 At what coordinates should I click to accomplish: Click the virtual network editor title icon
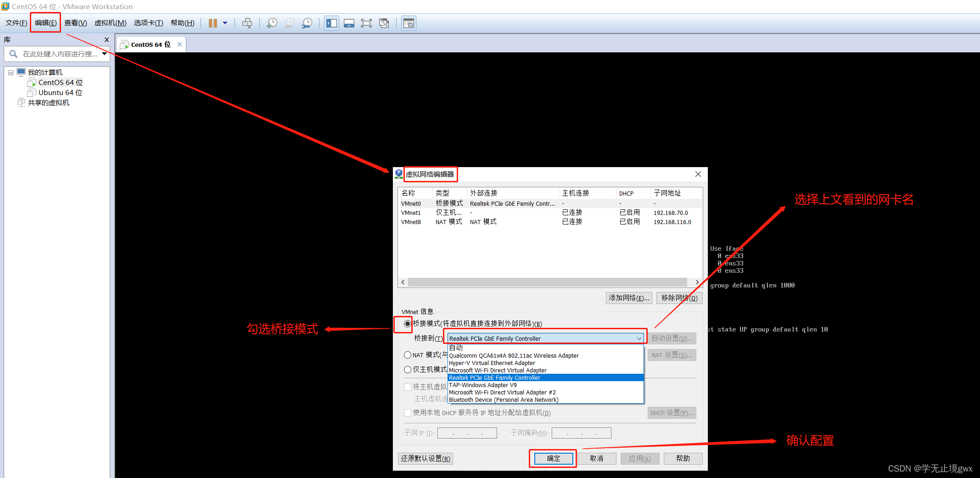click(x=399, y=174)
